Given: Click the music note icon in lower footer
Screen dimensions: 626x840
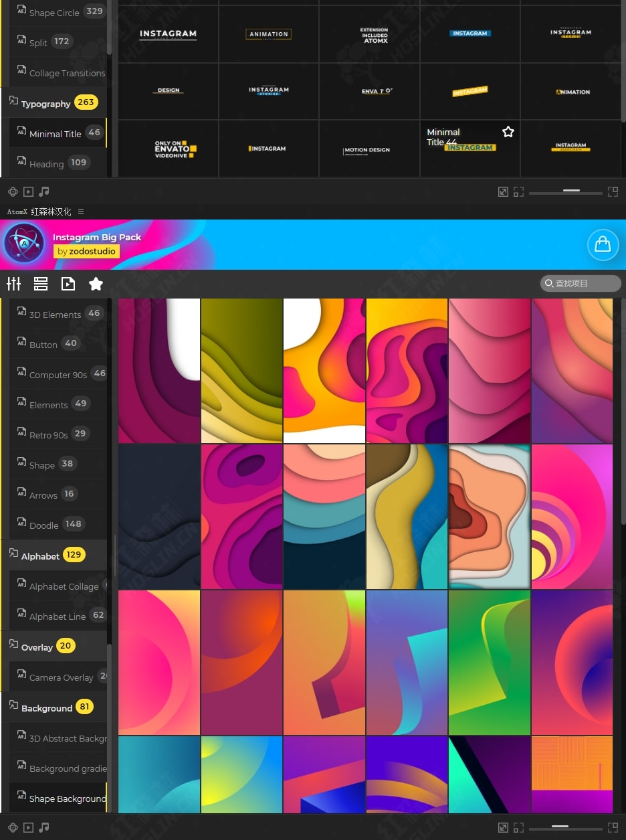Looking at the screenshot, I should (x=44, y=827).
